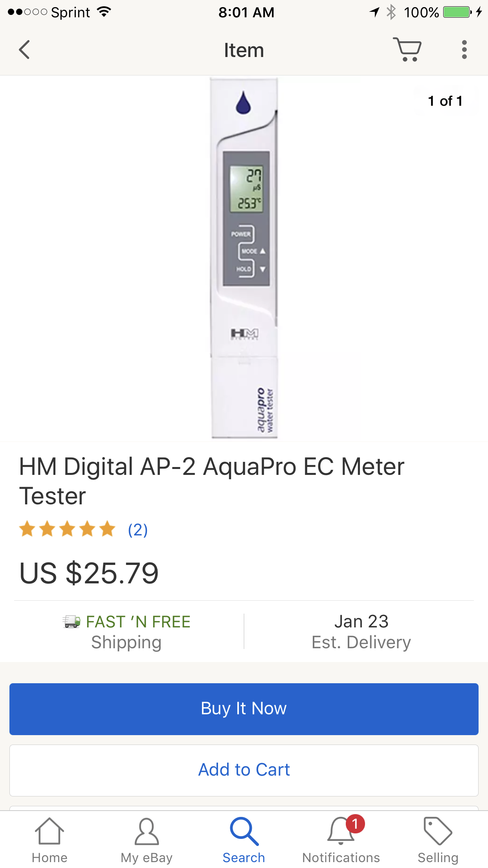Open the three-dot more options menu
This screenshot has width=488, height=868.
tap(464, 50)
